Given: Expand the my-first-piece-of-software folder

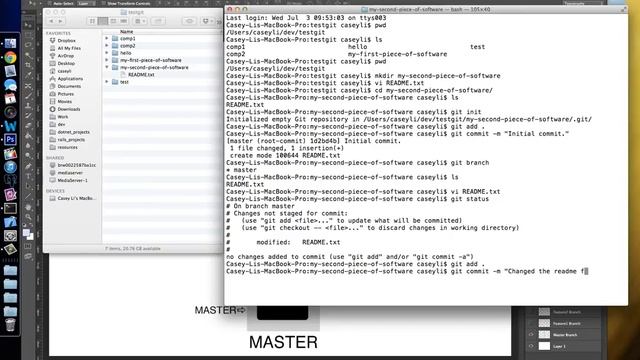Looking at the screenshot, I should [107, 60].
